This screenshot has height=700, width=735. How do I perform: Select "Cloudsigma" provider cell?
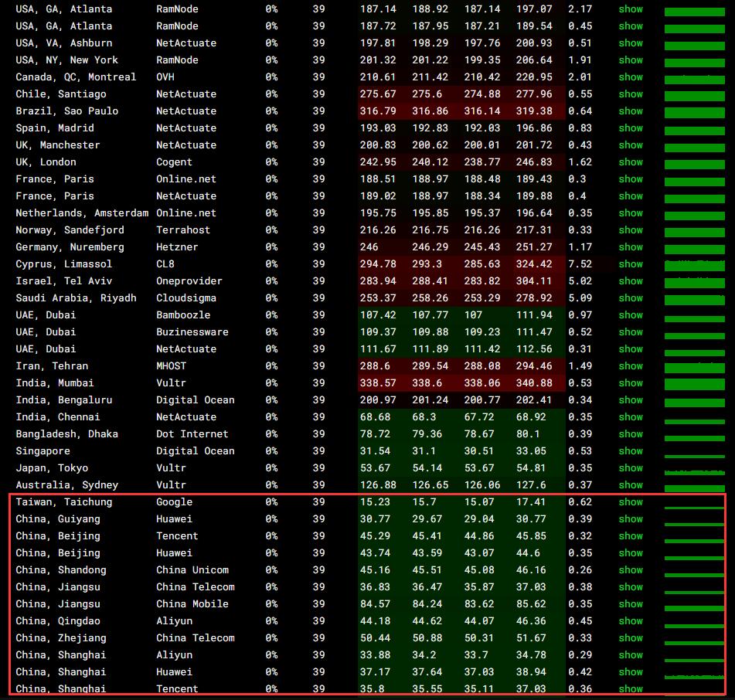point(186,298)
